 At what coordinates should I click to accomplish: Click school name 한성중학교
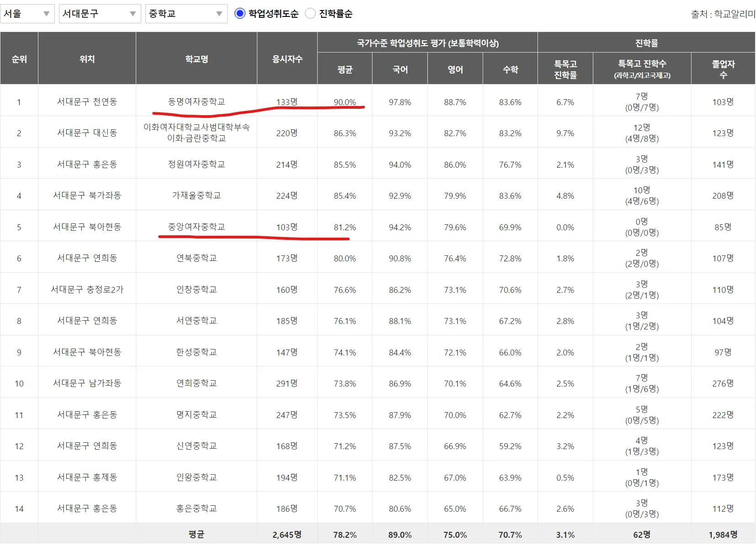click(197, 352)
